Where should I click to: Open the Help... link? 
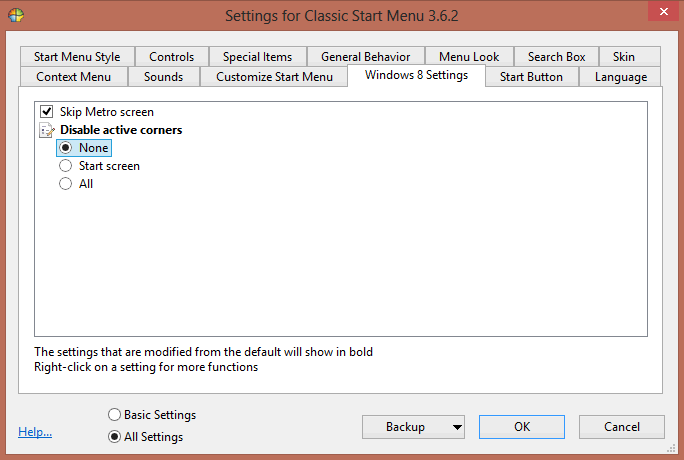(x=35, y=432)
